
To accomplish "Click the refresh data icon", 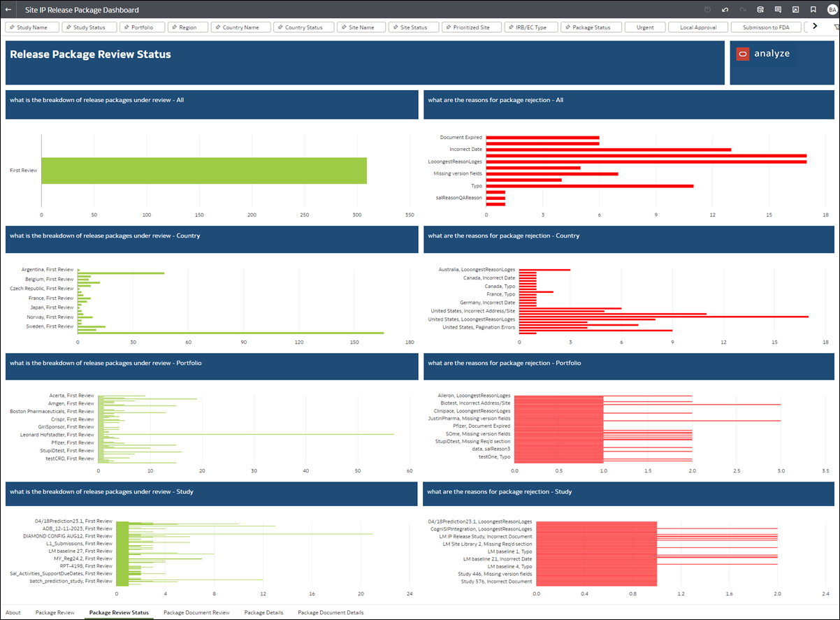I will pyautogui.click(x=760, y=10).
